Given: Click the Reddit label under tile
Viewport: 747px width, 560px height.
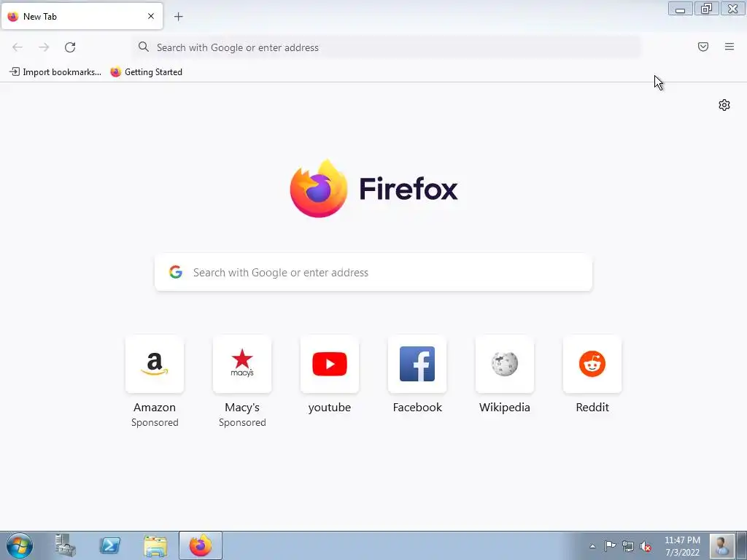Looking at the screenshot, I should (x=592, y=408).
